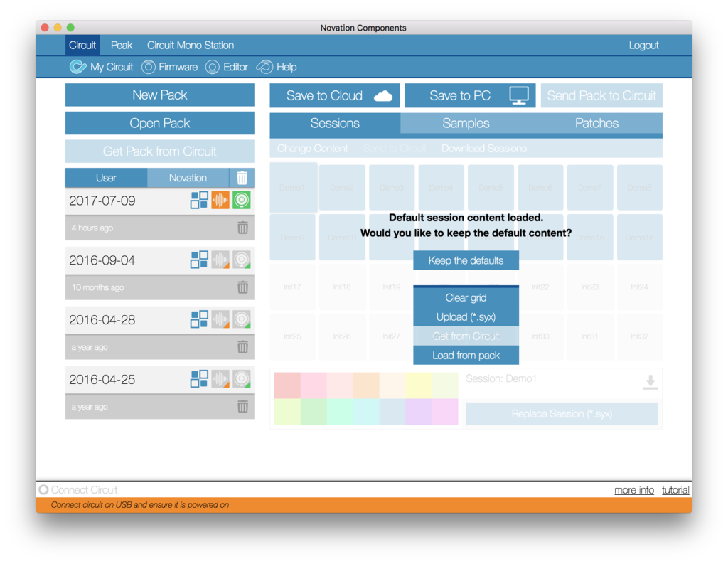Pick the purple color swatch in bottom row
The image size is (728, 564).
(419, 412)
